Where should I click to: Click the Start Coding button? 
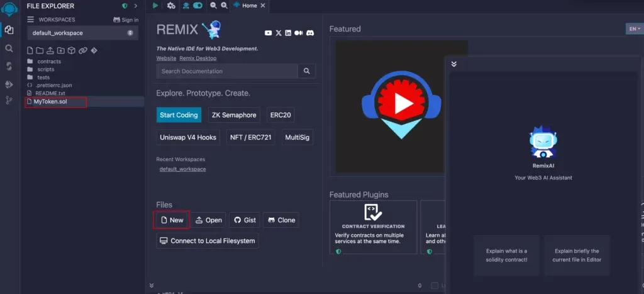tap(179, 115)
